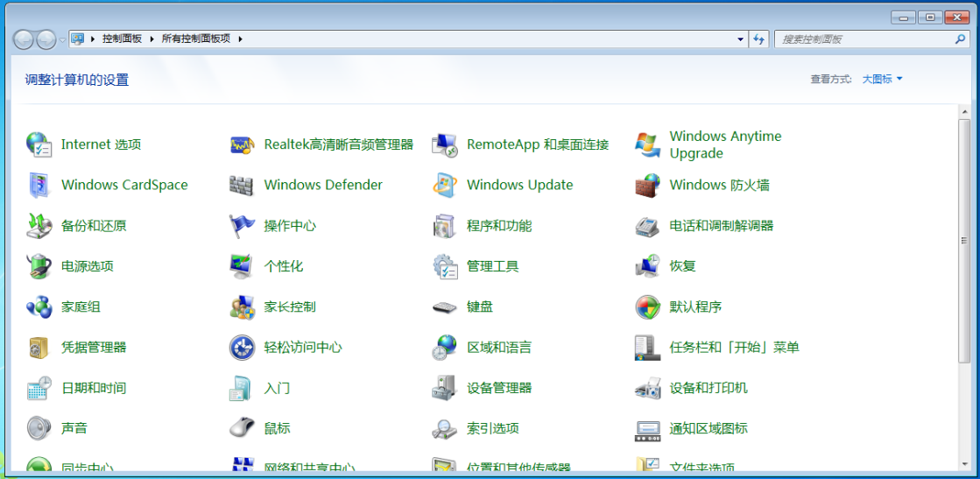980x479 pixels.
Task: Click the Windows Update icon
Action: [445, 185]
